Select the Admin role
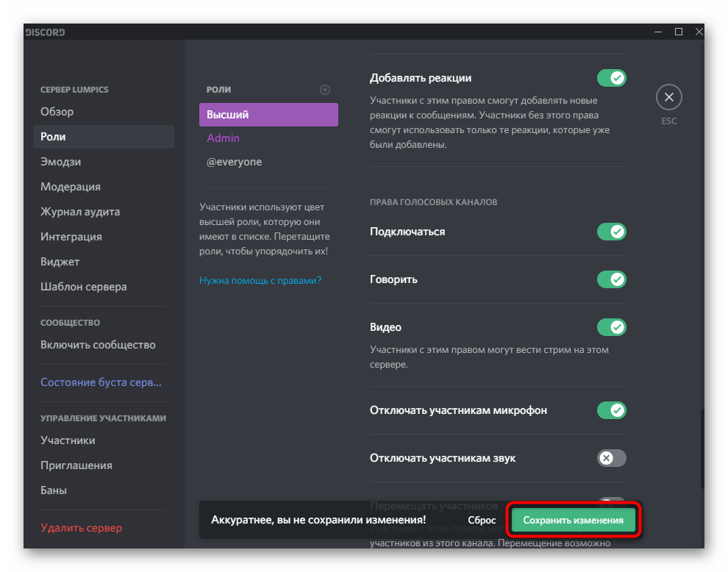The width and height of the screenshot is (728, 572). click(223, 137)
